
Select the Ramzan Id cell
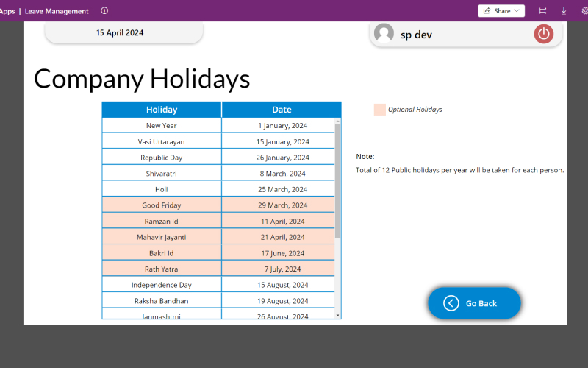[x=162, y=222]
